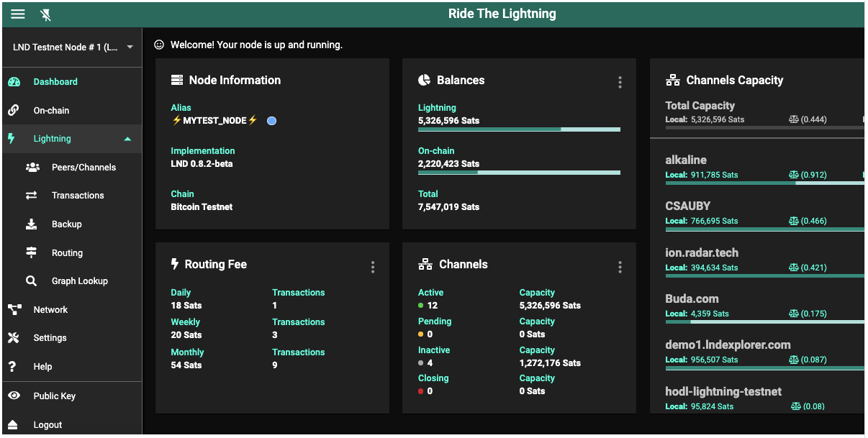Open the LND Testnet Node selector dropdown
868x438 pixels.
point(72,47)
